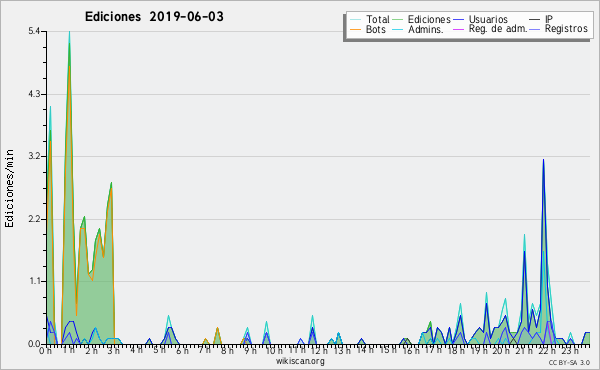Click the IP legend label
The height and width of the screenshot is (370, 600).
549,19
